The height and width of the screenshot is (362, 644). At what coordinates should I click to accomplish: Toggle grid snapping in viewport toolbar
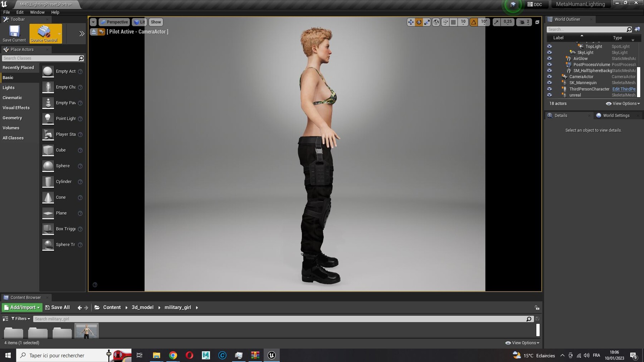tap(453, 22)
